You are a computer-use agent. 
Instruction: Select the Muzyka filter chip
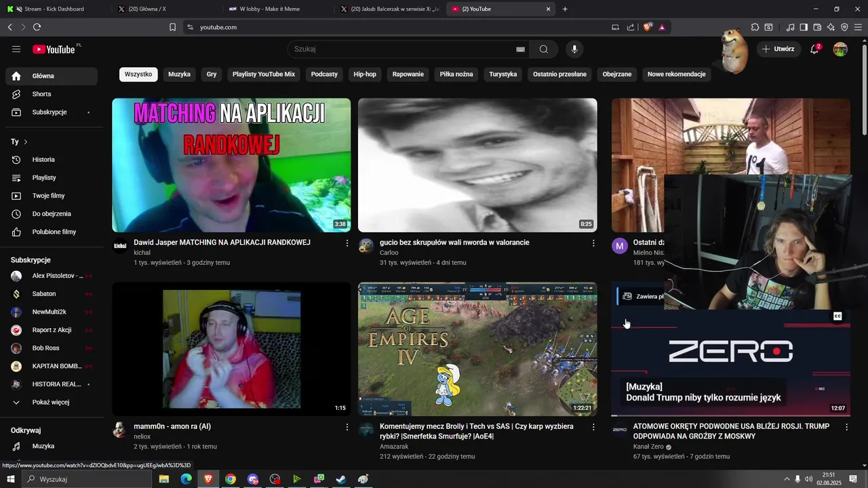point(180,75)
